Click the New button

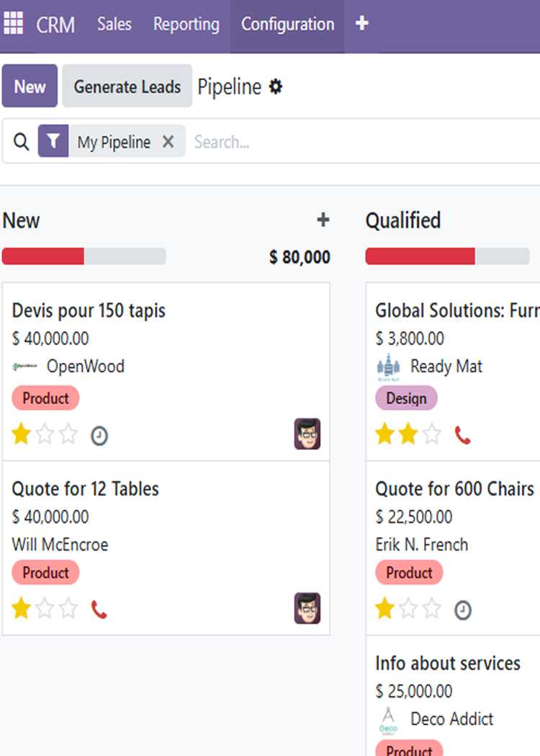click(30, 86)
